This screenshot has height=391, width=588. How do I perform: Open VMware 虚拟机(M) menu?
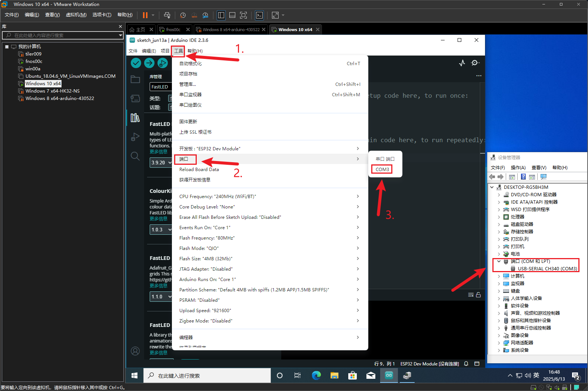pyautogui.click(x=76, y=15)
